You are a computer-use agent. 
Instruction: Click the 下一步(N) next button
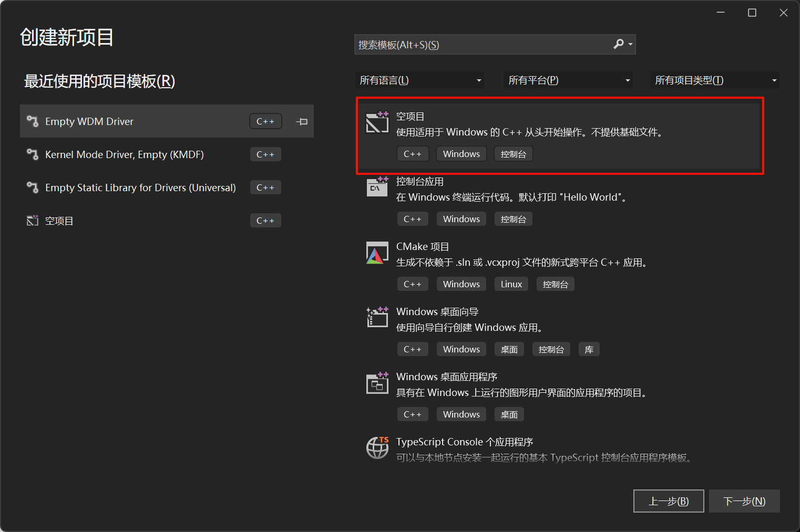(744, 500)
